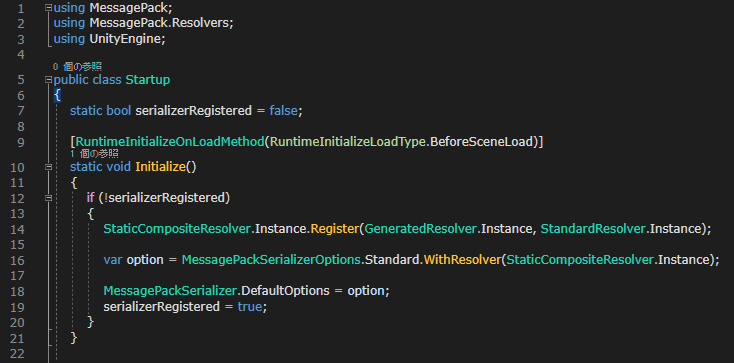Screen dimensions: 734x363
Task: Click 'var option' declaration on line 16
Action: coord(133,260)
